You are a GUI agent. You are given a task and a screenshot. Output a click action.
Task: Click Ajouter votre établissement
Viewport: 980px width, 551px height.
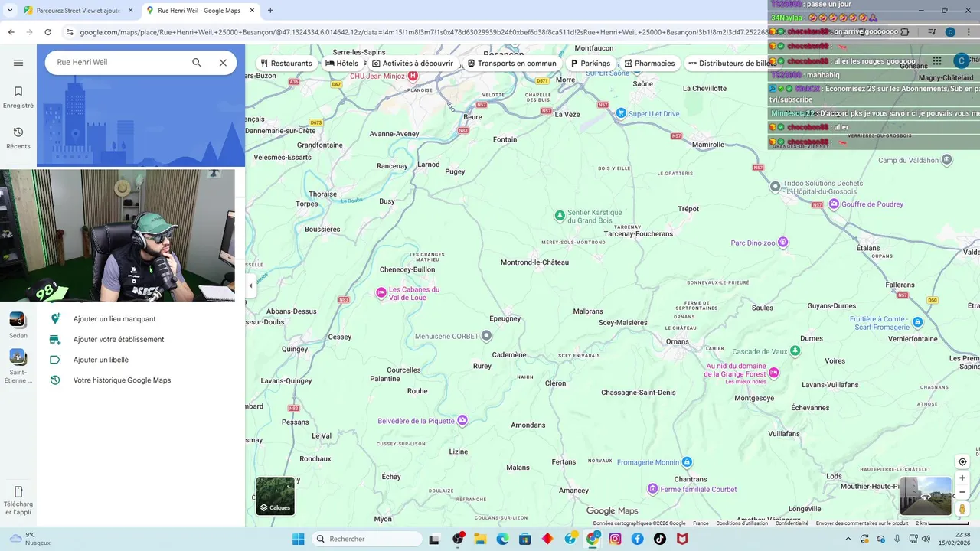coord(119,340)
